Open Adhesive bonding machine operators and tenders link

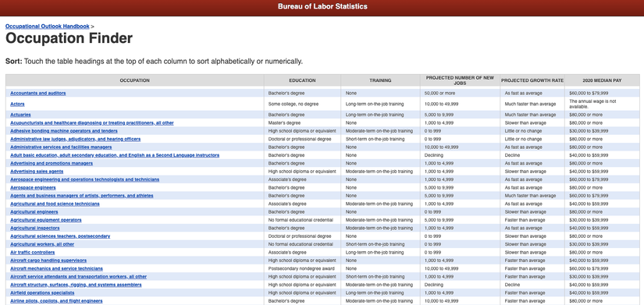pyautogui.click(x=64, y=131)
